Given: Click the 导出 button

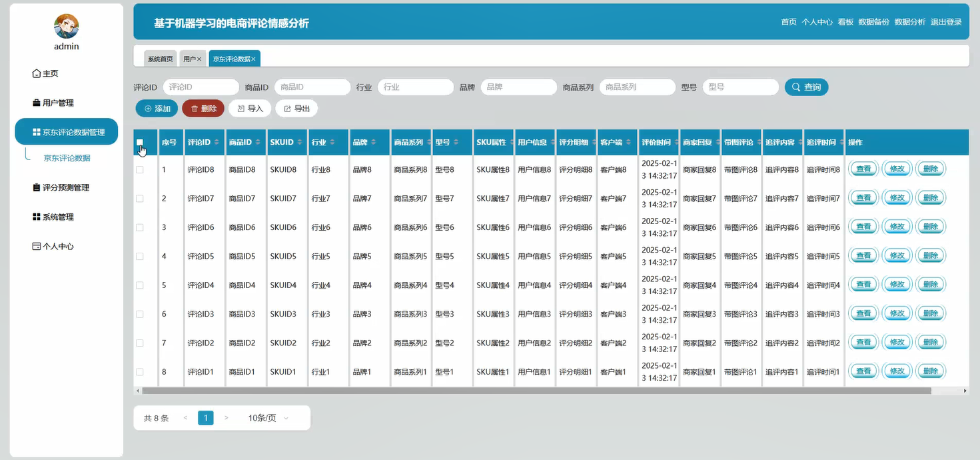Looking at the screenshot, I should click(x=296, y=109).
